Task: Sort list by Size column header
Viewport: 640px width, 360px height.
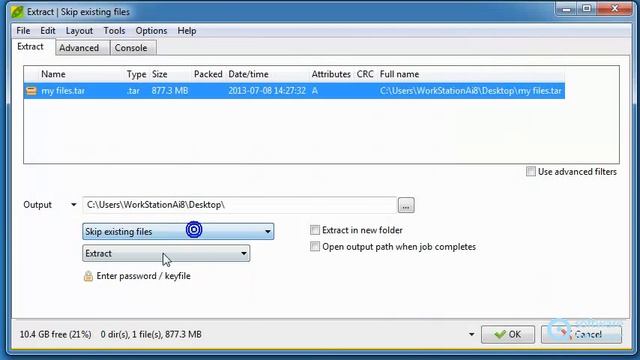Action: point(160,74)
